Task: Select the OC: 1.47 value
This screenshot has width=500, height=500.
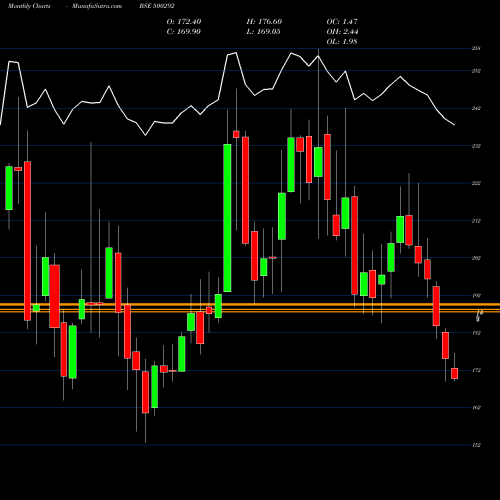Action: [342, 22]
